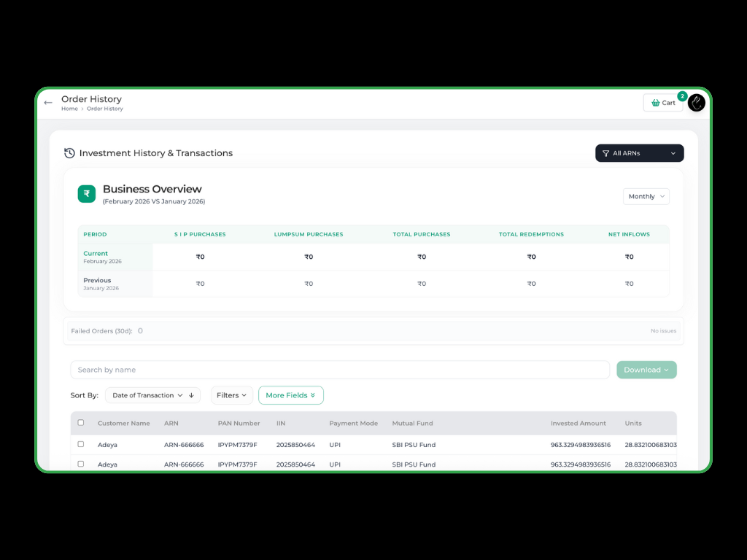Image resolution: width=747 pixels, height=560 pixels.
Task: Click the Invested Amount column header
Action: [x=578, y=423]
